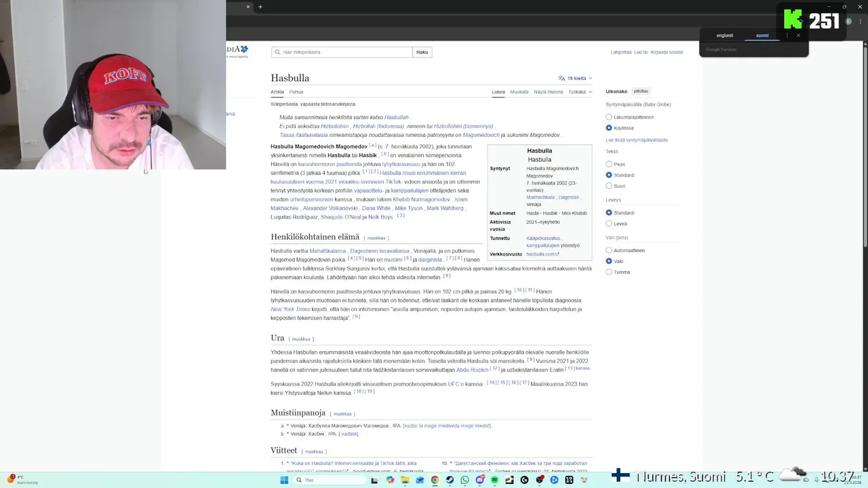The image size is (868, 488).
Task: Open Google Translate popup options menu
Action: [787, 35]
